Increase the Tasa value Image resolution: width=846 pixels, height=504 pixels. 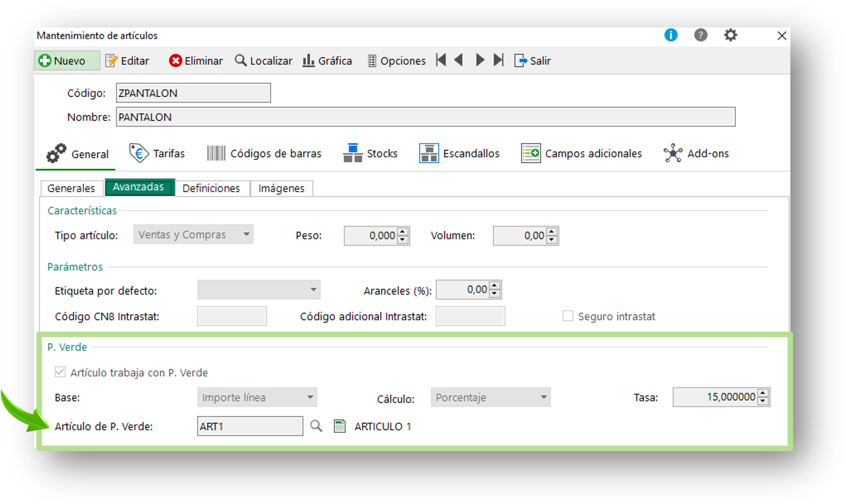click(x=763, y=393)
